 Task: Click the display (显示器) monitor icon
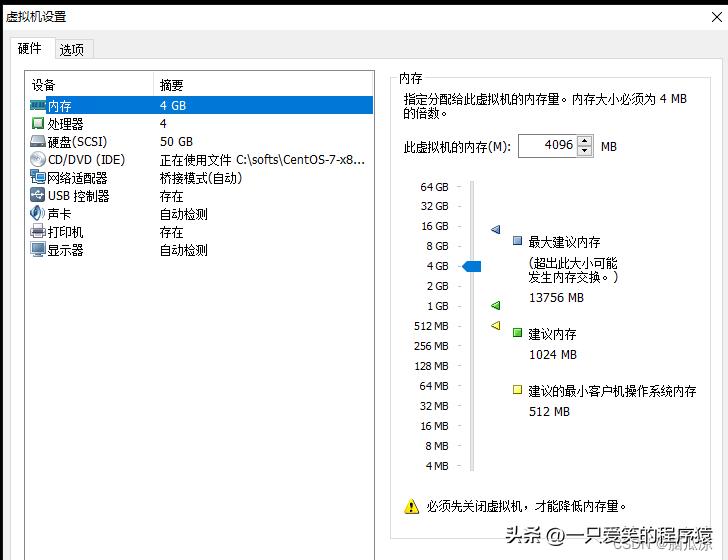pos(38,249)
